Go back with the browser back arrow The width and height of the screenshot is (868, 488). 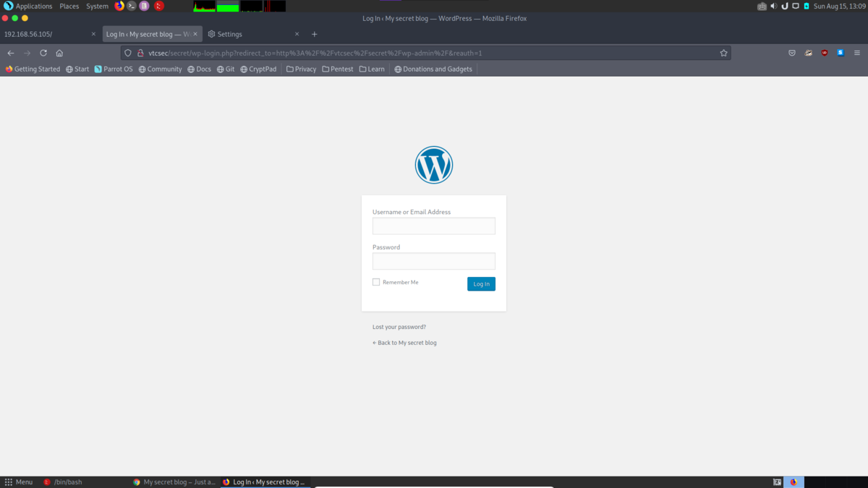pyautogui.click(x=11, y=53)
